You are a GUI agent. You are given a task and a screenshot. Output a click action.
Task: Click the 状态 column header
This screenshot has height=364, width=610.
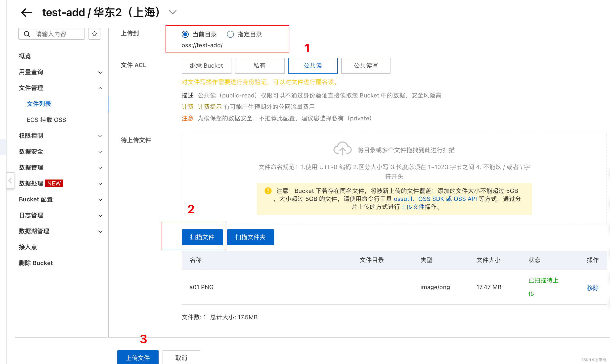(x=534, y=260)
